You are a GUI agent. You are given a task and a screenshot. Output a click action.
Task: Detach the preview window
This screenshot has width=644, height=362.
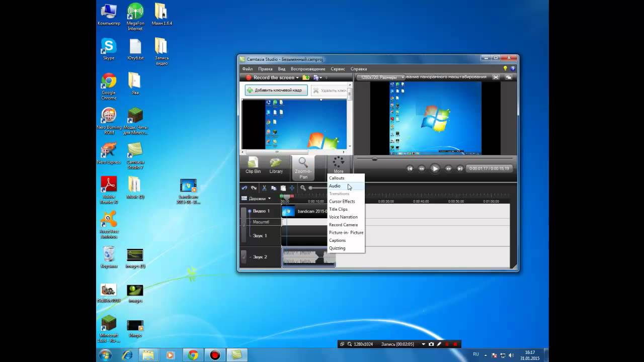(x=509, y=77)
